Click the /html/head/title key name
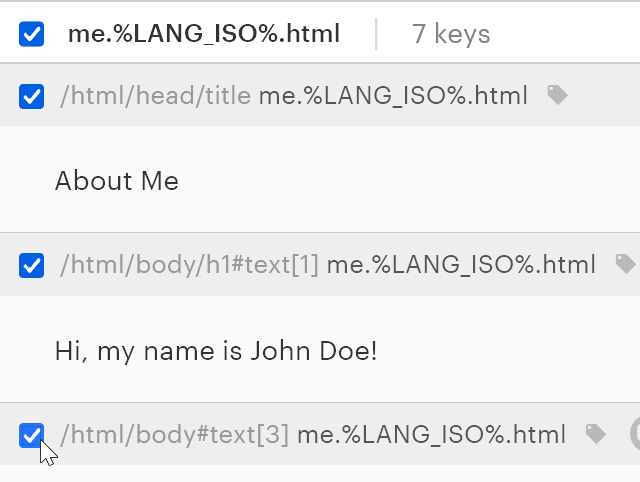Screen dimensions: 640x482 pos(155,96)
